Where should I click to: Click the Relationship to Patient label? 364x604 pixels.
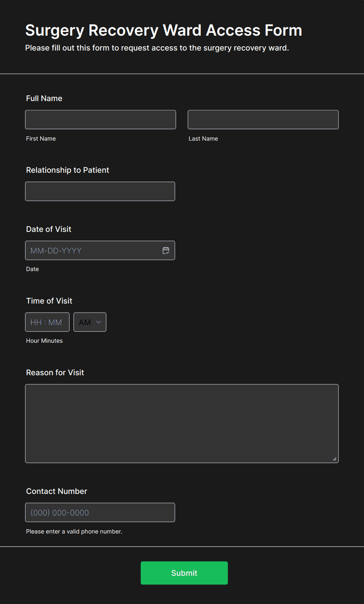tap(68, 170)
